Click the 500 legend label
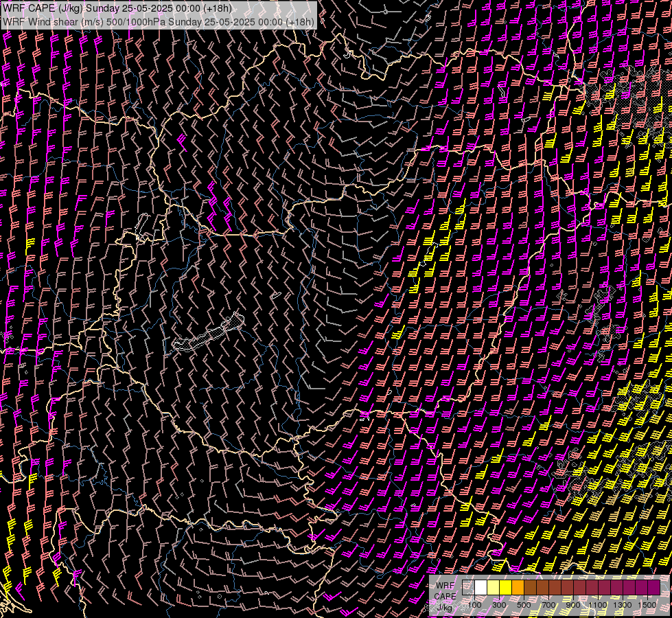 (x=524, y=605)
